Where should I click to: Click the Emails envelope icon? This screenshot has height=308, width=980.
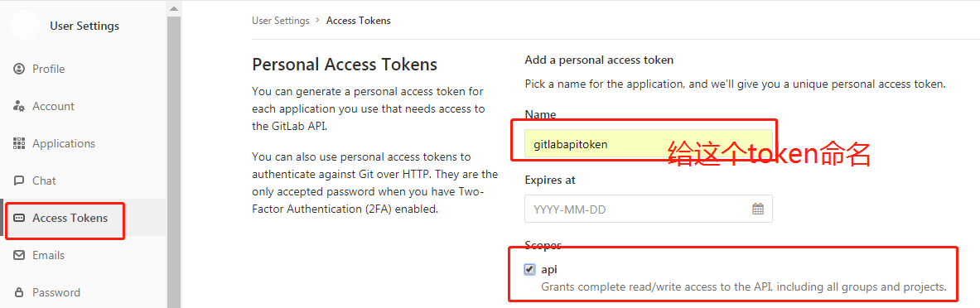(x=19, y=255)
